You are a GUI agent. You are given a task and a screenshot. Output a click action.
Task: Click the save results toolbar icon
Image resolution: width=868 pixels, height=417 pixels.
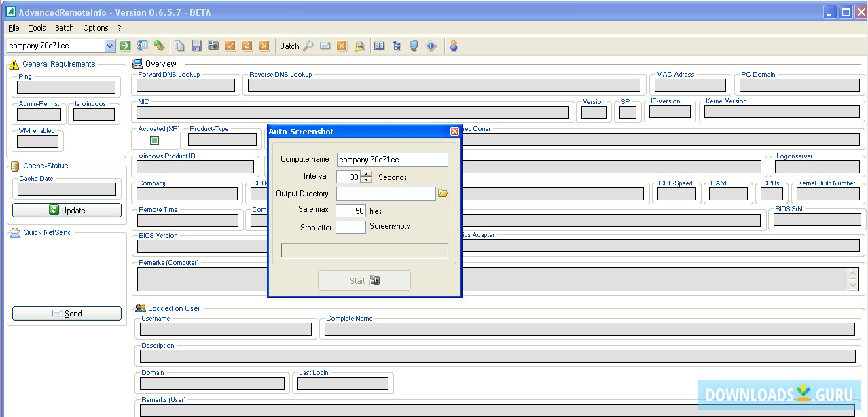point(197,46)
